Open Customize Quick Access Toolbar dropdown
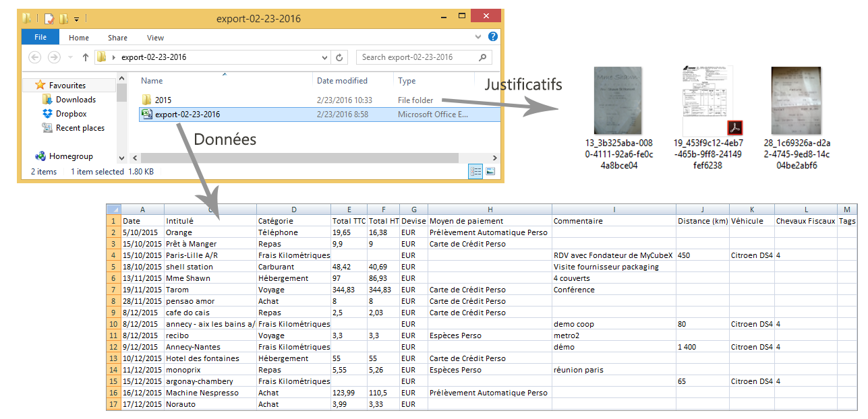The width and height of the screenshot is (868, 419). pyautogui.click(x=76, y=20)
